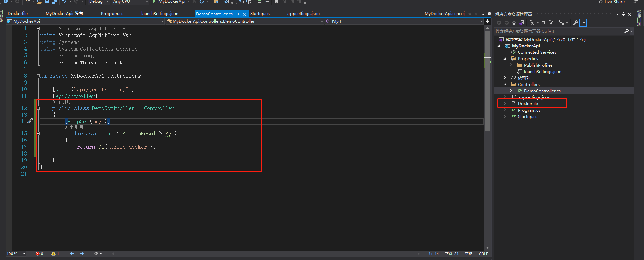This screenshot has height=260, width=644.
Task: Click the code cleanup broom icon
Action: pyautogui.click(x=96, y=254)
